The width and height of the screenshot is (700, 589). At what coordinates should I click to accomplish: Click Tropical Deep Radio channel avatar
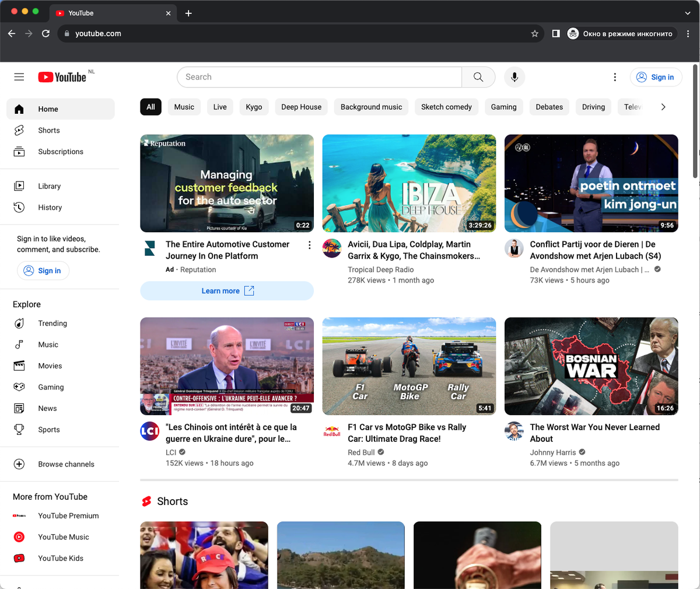coord(332,248)
